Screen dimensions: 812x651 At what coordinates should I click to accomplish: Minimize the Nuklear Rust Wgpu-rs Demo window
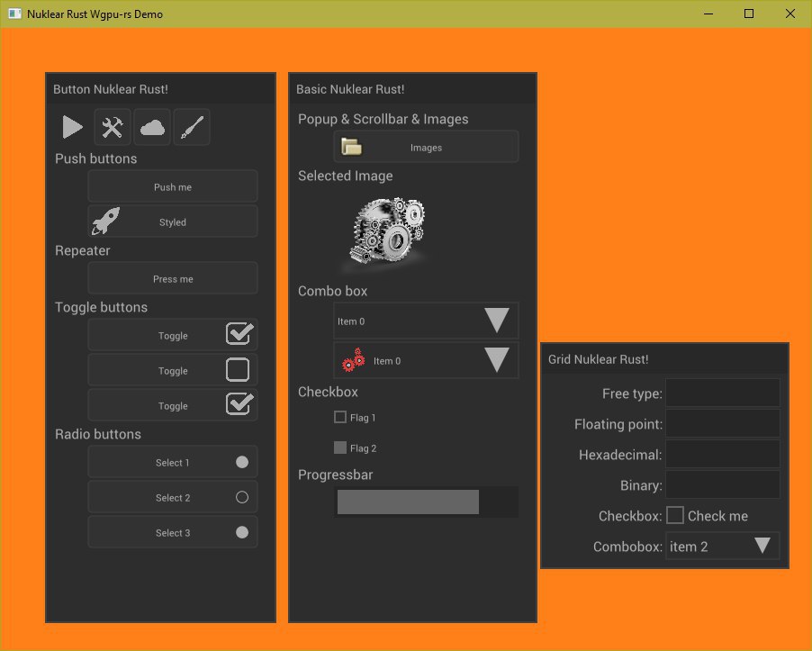click(x=708, y=14)
